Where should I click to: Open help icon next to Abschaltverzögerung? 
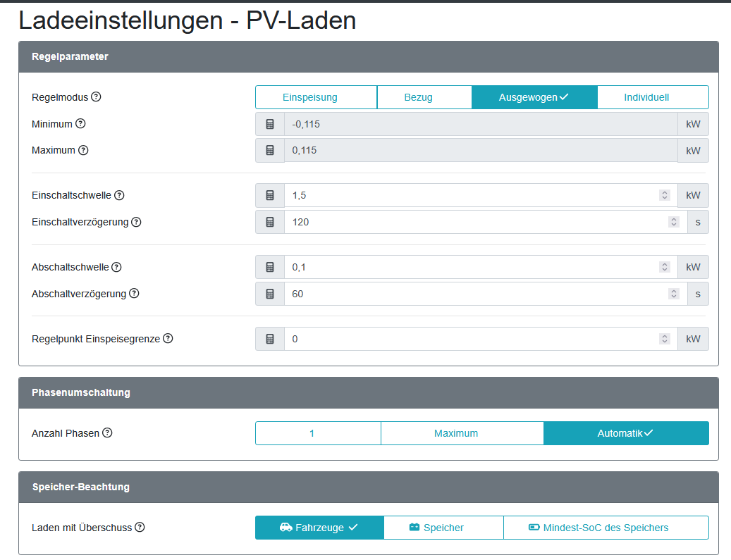pos(134,294)
